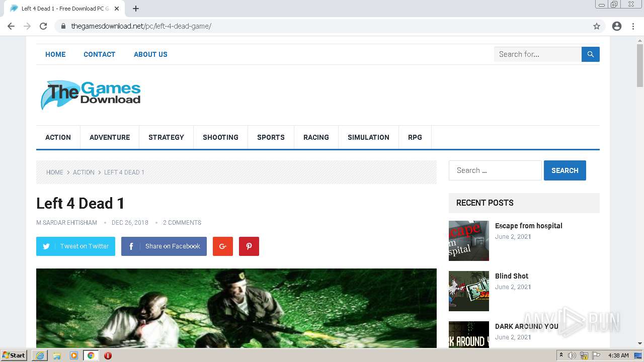
Task: Click HOME in the breadcrumb trail
Action: coord(55,172)
